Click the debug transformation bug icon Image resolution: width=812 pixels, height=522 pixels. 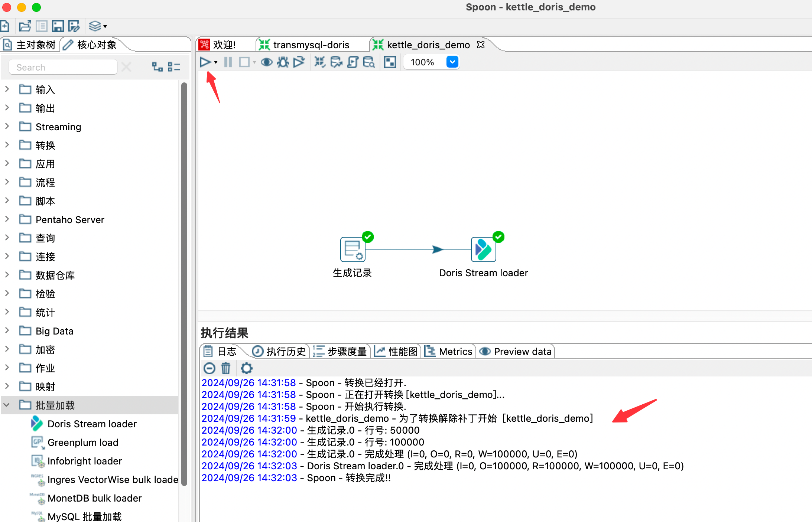coord(283,62)
